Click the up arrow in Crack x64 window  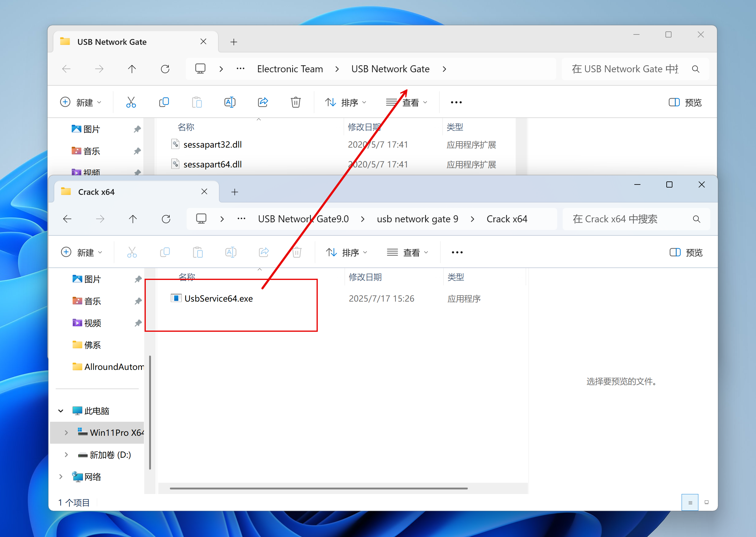[x=133, y=219]
